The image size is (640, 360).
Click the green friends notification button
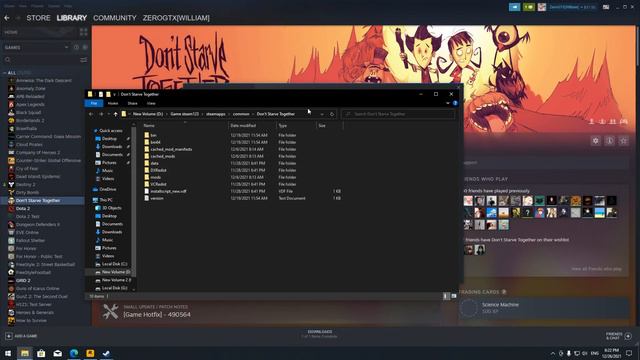[529, 7]
